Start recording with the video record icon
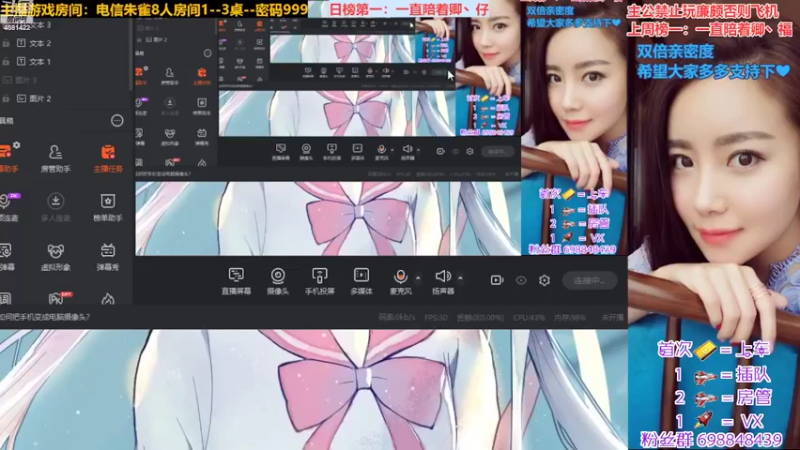Image resolution: width=800 pixels, height=450 pixels. pyautogui.click(x=496, y=280)
